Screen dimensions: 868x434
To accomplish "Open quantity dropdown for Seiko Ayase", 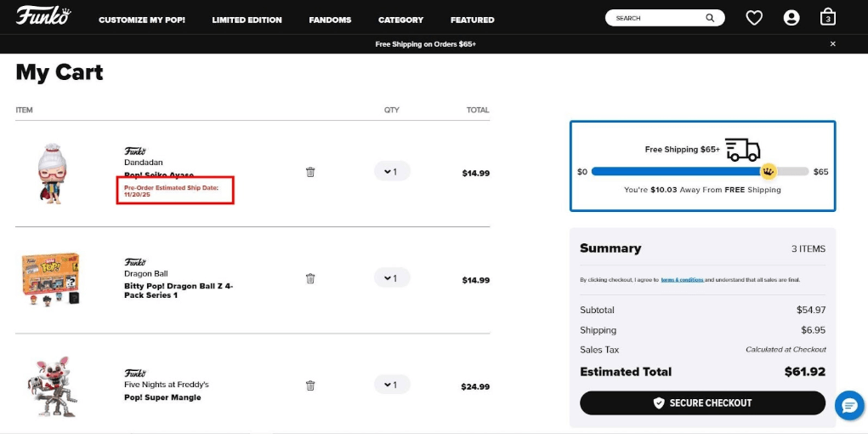I will (392, 171).
